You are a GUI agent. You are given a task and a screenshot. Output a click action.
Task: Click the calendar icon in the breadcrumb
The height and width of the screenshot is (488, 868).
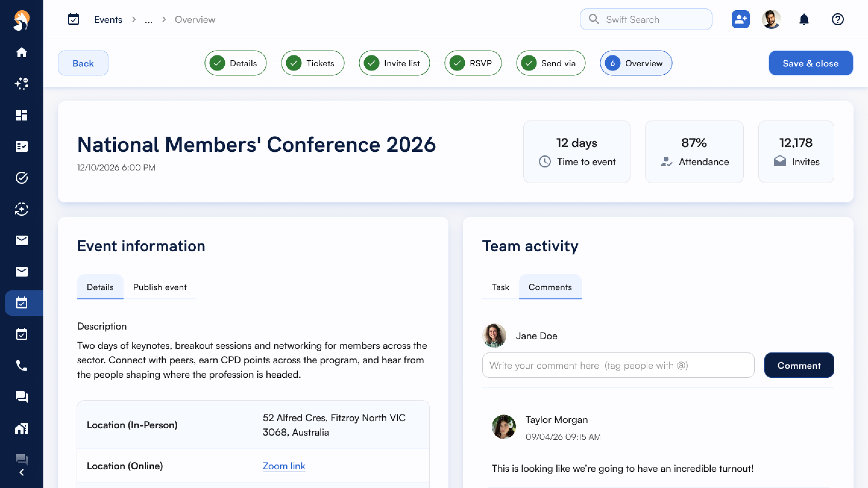[x=74, y=19]
